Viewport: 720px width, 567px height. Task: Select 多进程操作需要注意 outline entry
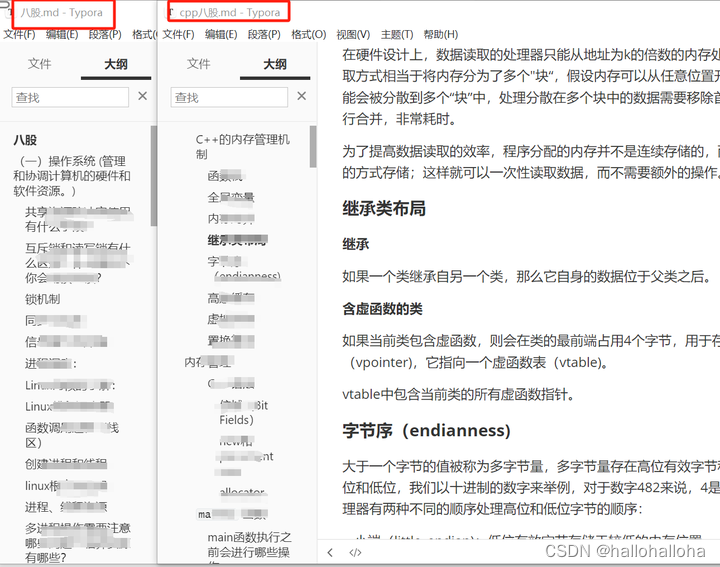(x=78, y=543)
